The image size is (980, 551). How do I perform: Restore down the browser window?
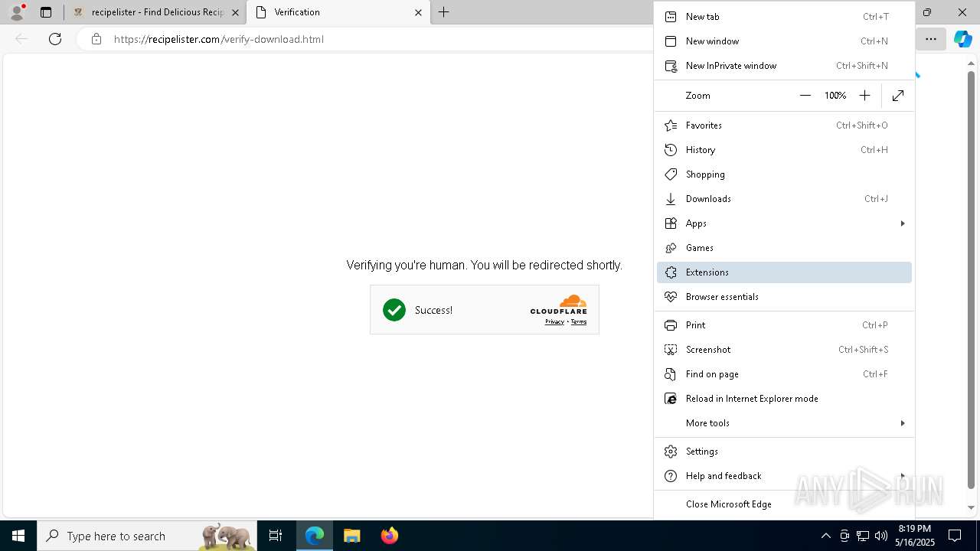point(926,12)
